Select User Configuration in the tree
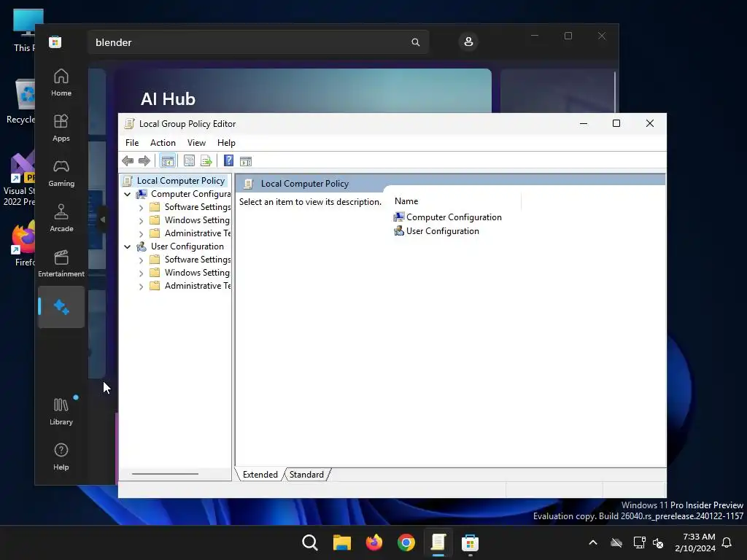 click(x=187, y=246)
